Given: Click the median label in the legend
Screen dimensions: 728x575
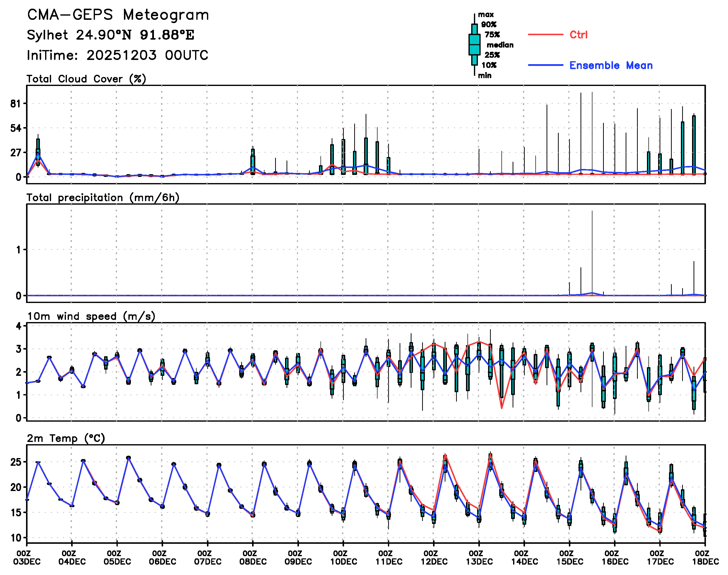Looking at the screenshot, I should click(x=500, y=45).
